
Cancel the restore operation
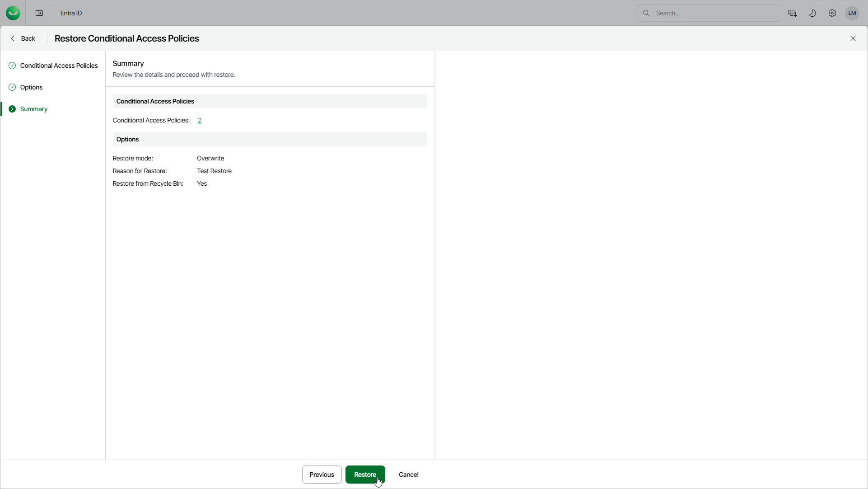[x=408, y=475]
